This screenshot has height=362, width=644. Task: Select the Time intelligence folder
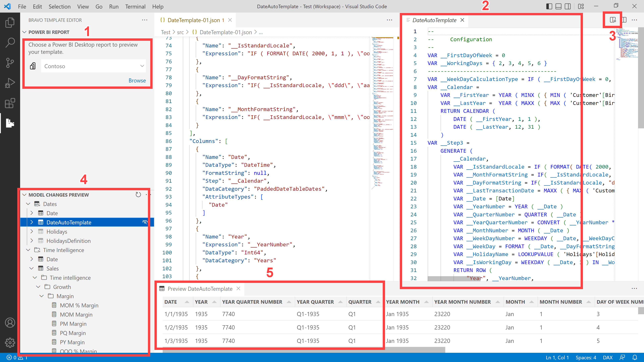pyautogui.click(x=70, y=278)
